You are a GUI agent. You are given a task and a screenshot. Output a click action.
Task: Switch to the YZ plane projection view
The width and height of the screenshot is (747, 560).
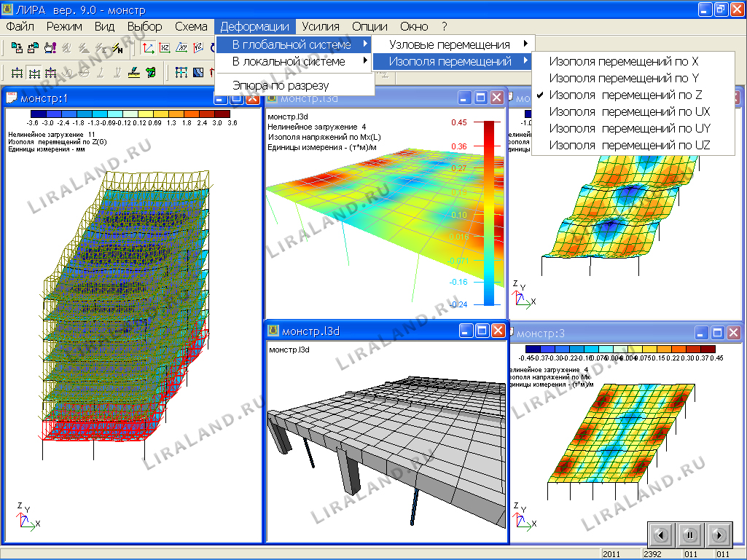tap(196, 49)
